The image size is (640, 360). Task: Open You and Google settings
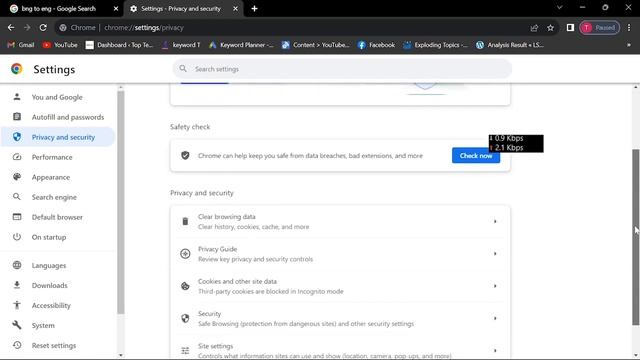(x=57, y=97)
